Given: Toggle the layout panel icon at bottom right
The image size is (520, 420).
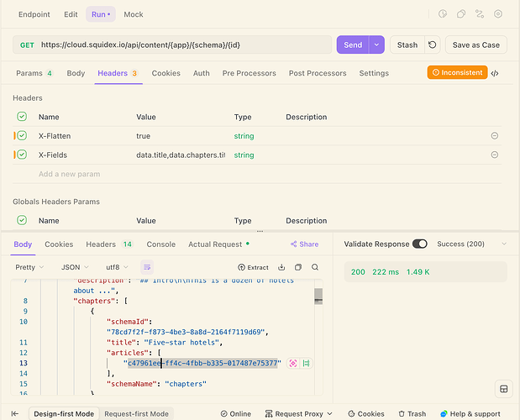Looking at the screenshot, I should coord(504,389).
